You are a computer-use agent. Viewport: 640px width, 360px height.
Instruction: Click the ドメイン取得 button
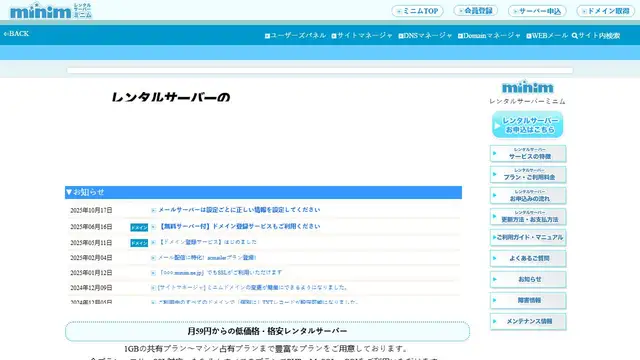point(606,11)
